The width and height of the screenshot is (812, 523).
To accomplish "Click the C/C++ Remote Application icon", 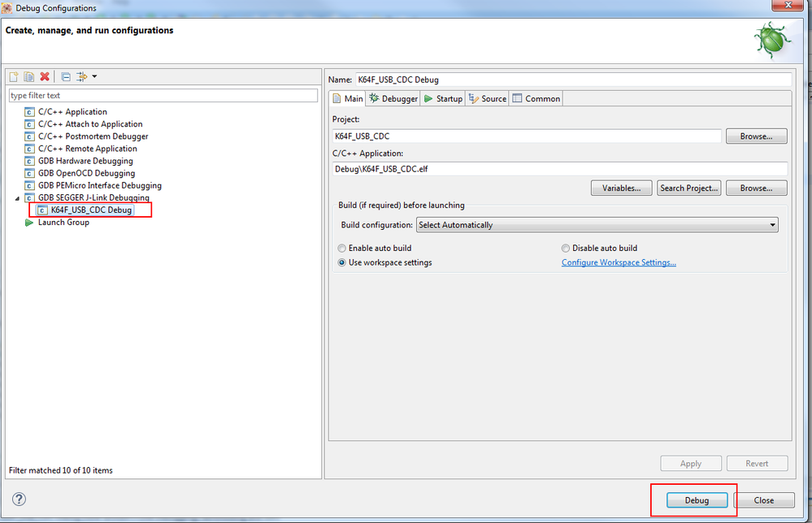I will coord(29,149).
